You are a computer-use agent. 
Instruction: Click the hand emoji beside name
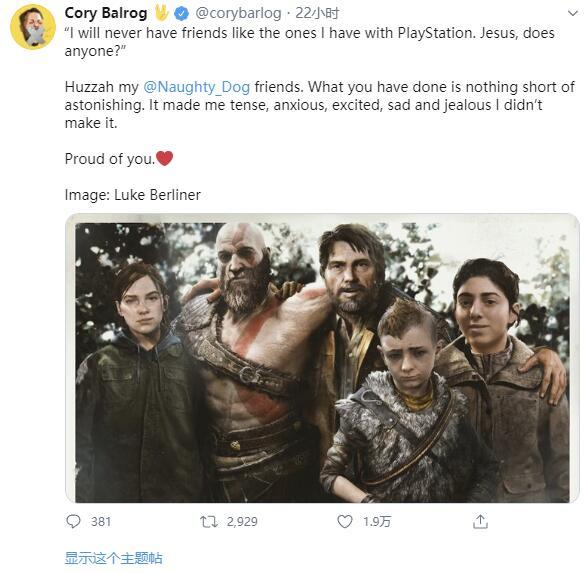click(161, 13)
